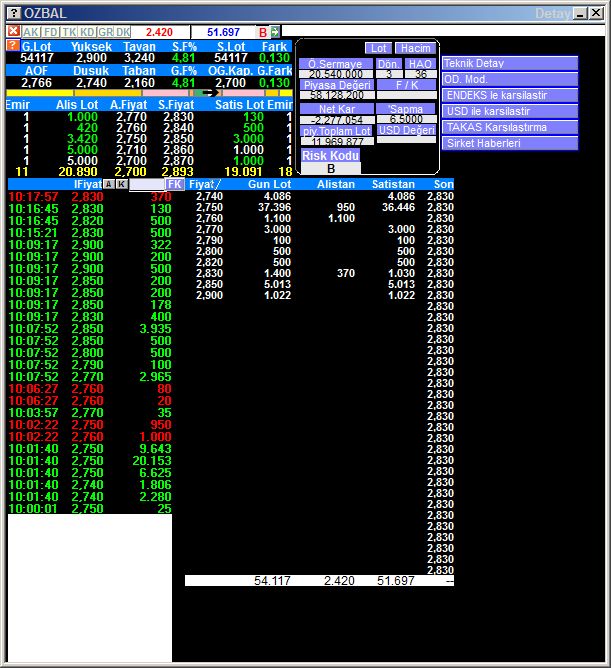Viewport: 611px width, 668px height.
Task: Click the FK button in the trade list header
Action: point(175,184)
